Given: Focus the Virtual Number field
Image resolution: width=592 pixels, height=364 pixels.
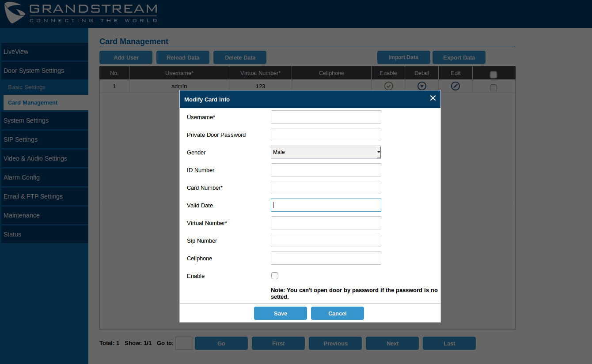Looking at the screenshot, I should tap(326, 223).
